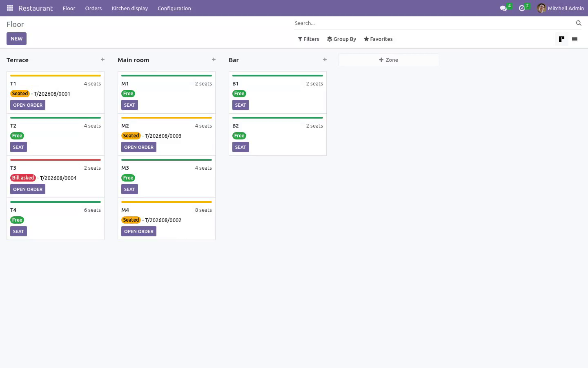Select order reference T/202608/0003

coord(163,136)
